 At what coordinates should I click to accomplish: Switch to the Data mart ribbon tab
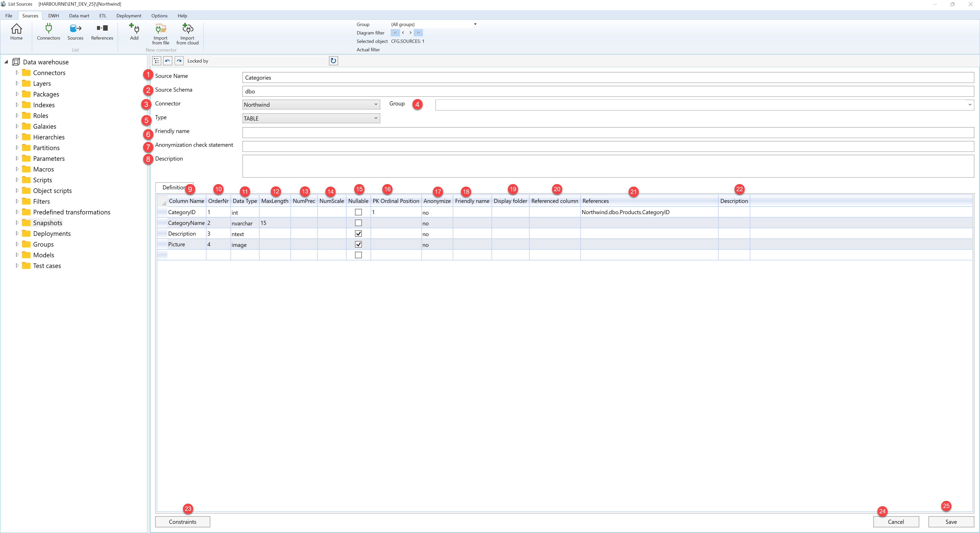pos(79,16)
